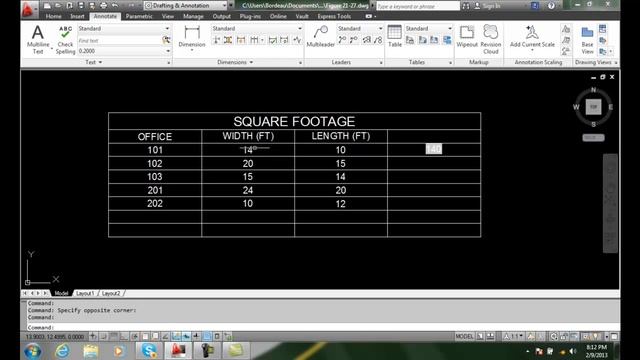640x360 pixels.
Task: Open Internet Explorer from taskbar
Action: tap(62, 351)
